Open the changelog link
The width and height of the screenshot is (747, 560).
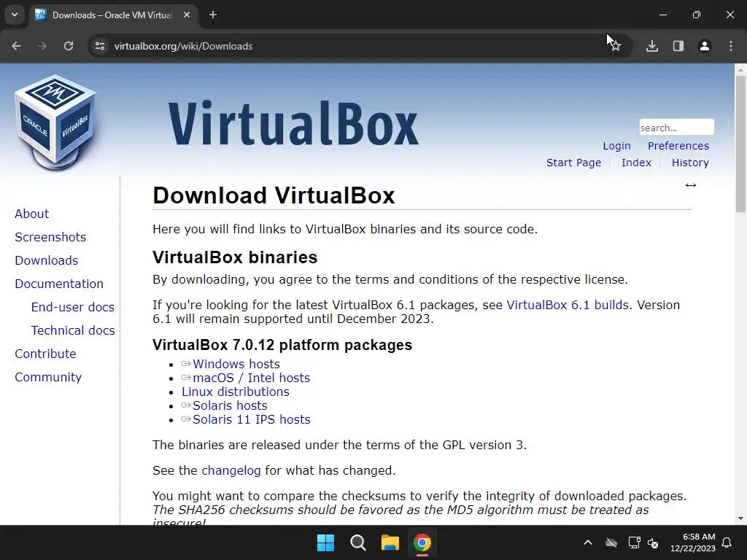(x=231, y=470)
